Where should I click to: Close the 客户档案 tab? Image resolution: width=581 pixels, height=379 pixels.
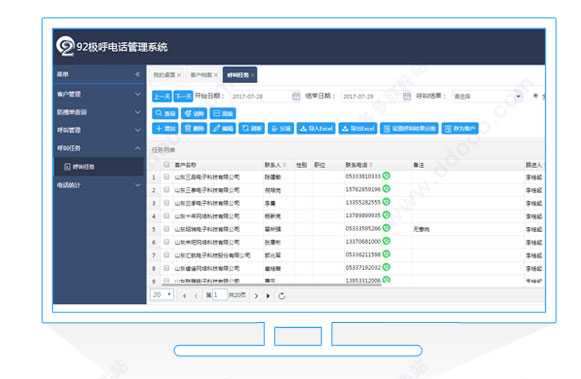coord(216,75)
